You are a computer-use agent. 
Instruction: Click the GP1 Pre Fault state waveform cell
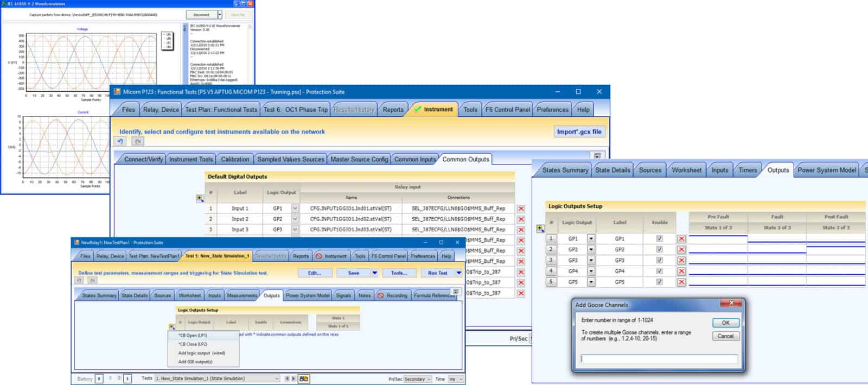718,239
